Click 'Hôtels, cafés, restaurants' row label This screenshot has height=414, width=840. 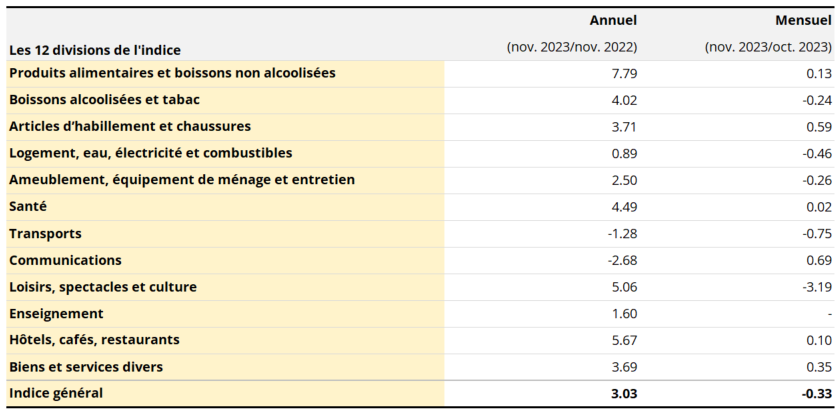click(94, 340)
